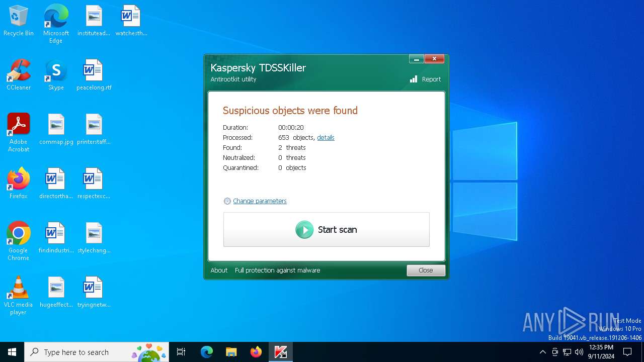644x362 pixels.
Task: Open the Report view in TDSSKiller
Action: pyautogui.click(x=425, y=79)
